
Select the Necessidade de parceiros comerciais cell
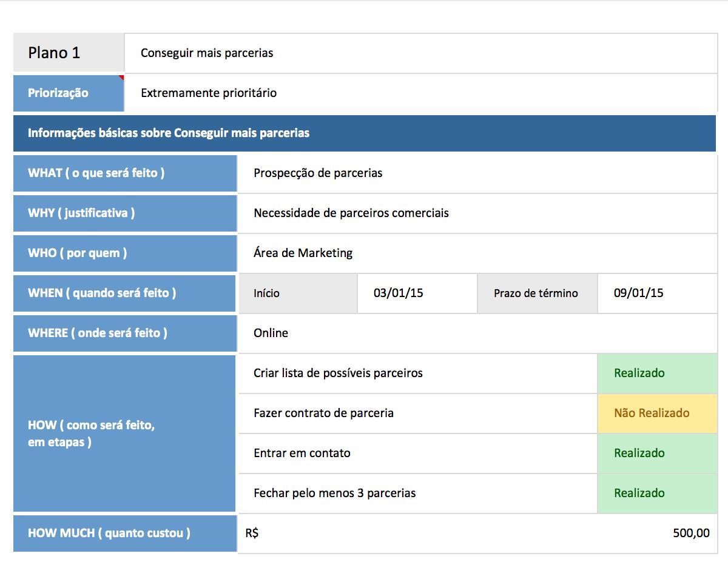477,213
